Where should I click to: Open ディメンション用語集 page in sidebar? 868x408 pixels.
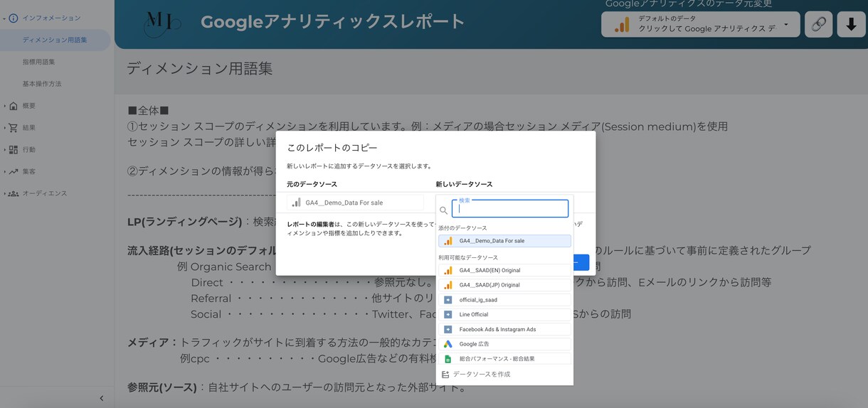coord(55,40)
